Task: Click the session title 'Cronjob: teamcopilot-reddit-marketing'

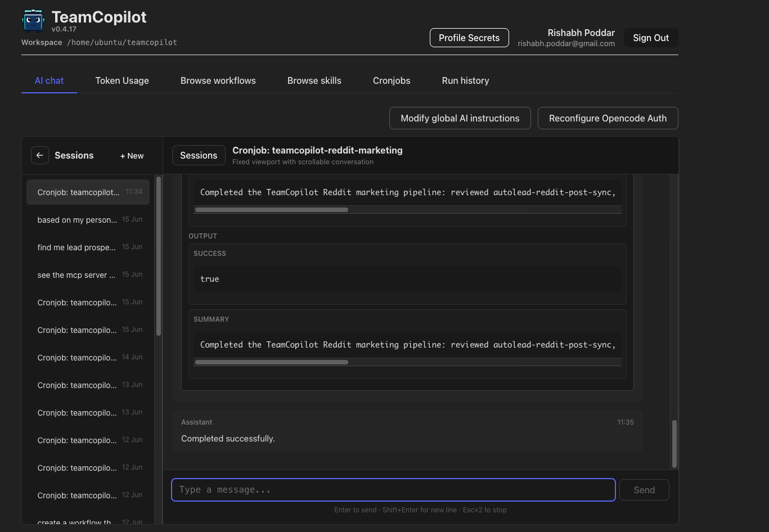Action: (317, 150)
